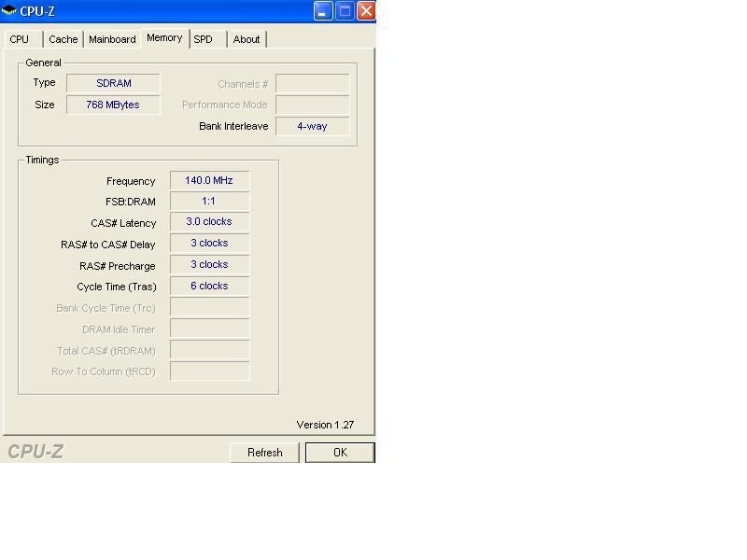Click the memory Type field showing SDRAM

point(113,83)
